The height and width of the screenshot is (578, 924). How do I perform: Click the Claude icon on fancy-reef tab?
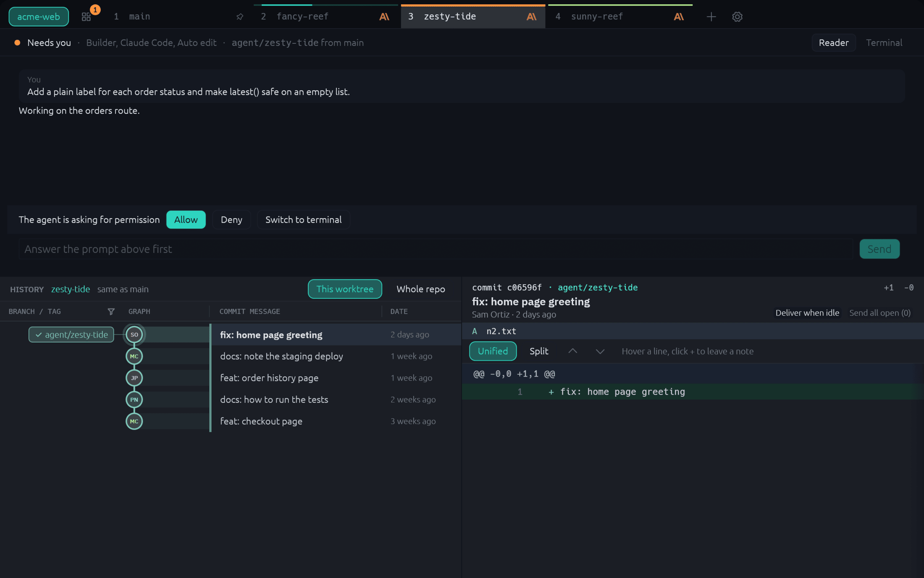(x=384, y=17)
